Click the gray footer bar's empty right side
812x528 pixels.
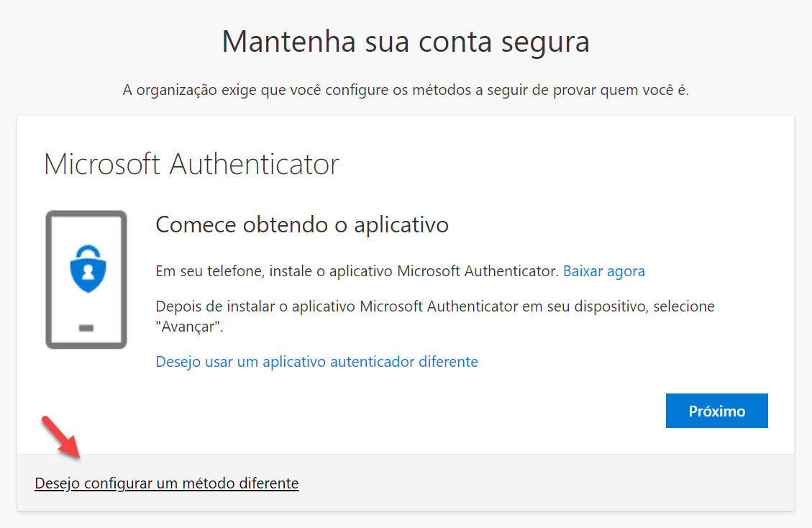(575, 483)
